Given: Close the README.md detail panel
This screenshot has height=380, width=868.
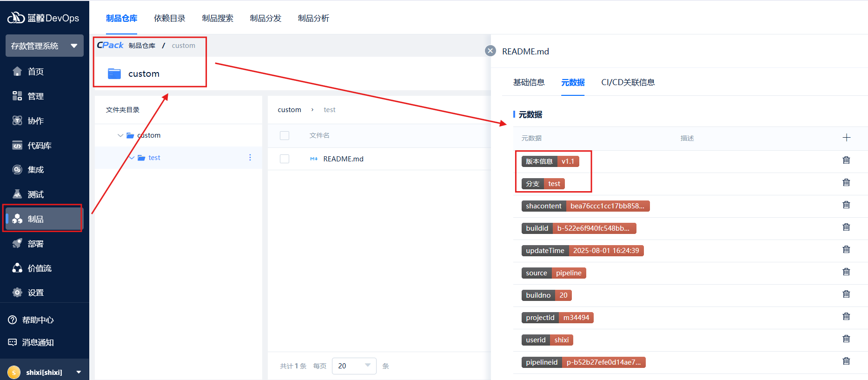Looking at the screenshot, I should [490, 51].
